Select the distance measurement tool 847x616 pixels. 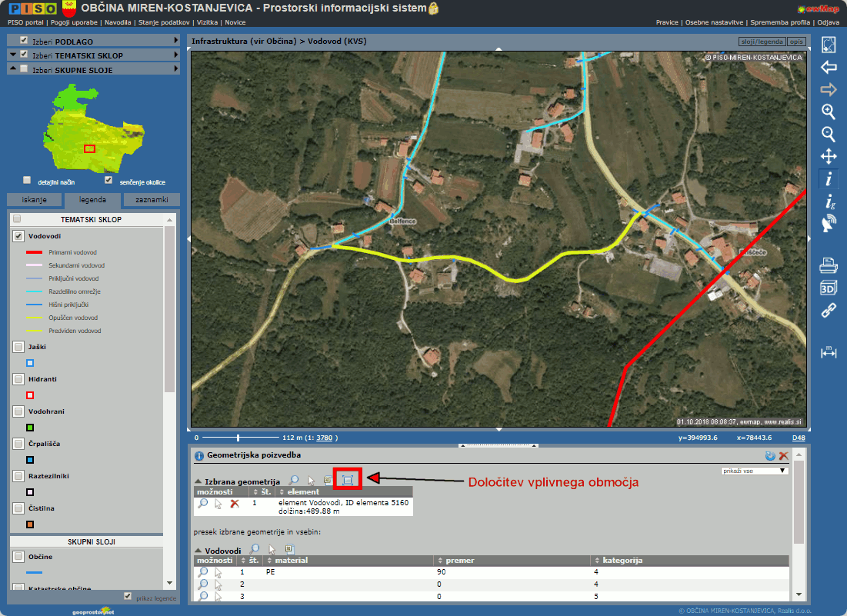tap(829, 352)
